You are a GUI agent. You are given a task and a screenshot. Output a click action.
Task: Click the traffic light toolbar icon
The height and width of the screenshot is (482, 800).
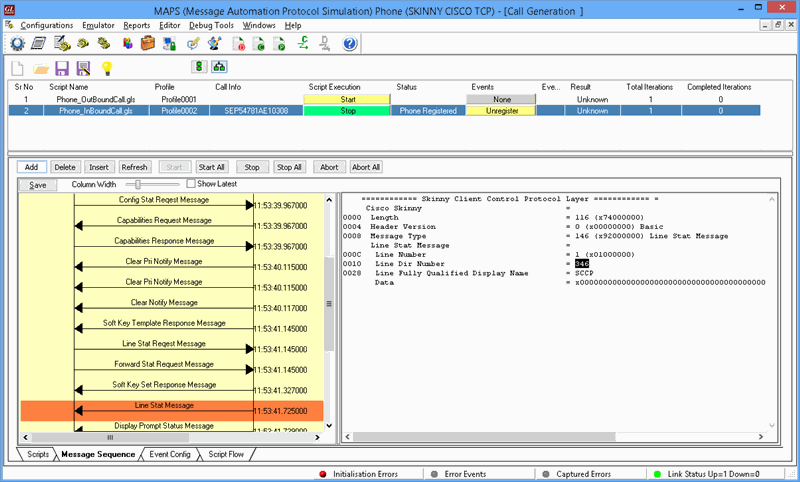coord(199,66)
